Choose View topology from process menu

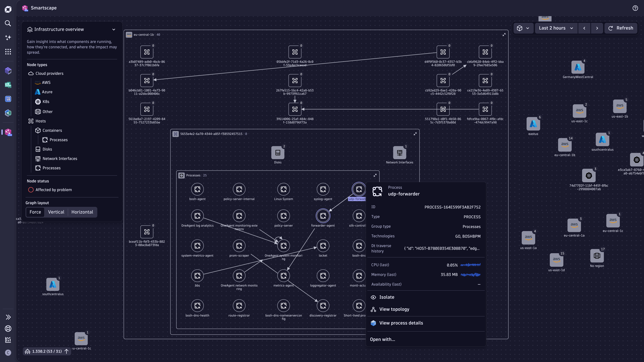(x=394, y=309)
